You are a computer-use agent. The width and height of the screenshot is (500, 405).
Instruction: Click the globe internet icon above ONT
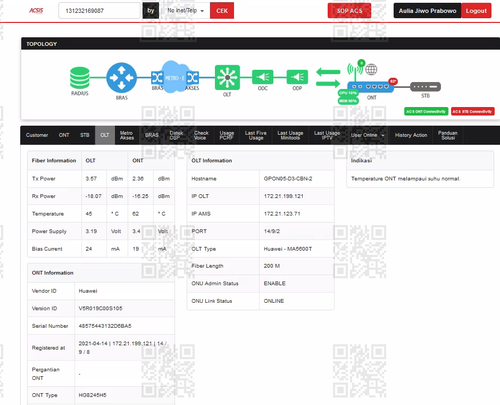click(x=371, y=69)
